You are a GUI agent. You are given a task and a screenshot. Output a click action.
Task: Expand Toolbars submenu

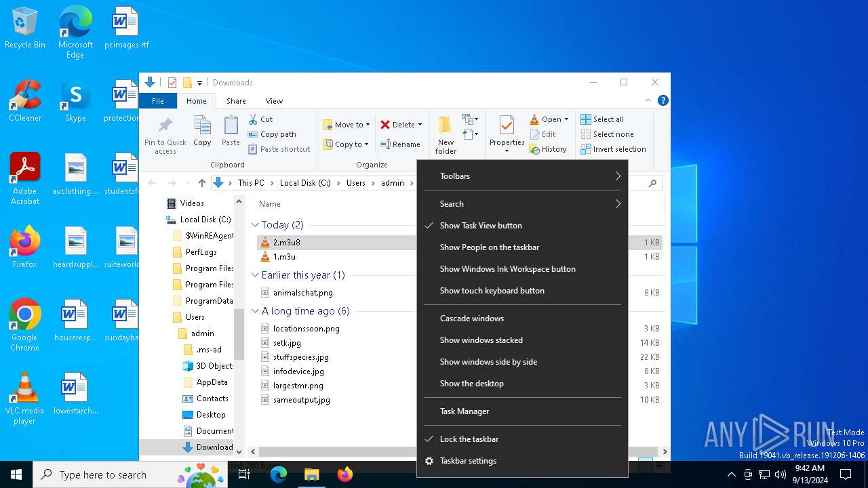coord(522,176)
